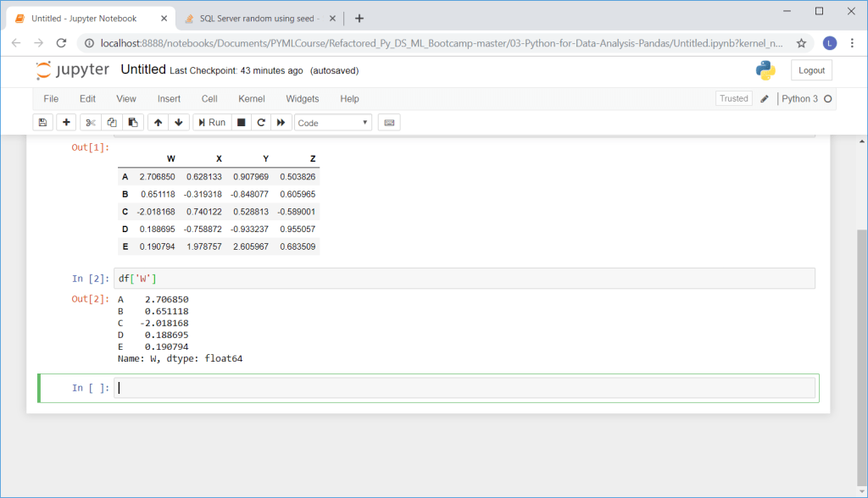The height and width of the screenshot is (498, 868).
Task: Open the Widgets menu
Action: click(303, 99)
